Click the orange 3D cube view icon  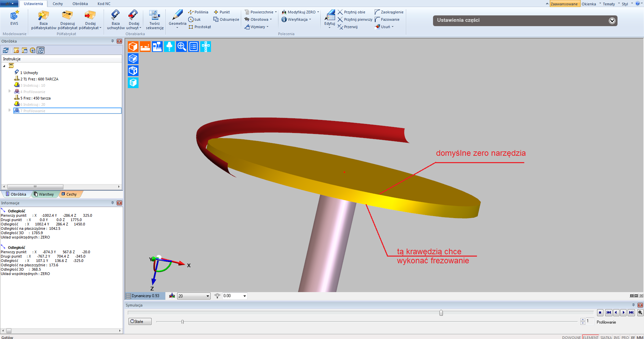[133, 47]
